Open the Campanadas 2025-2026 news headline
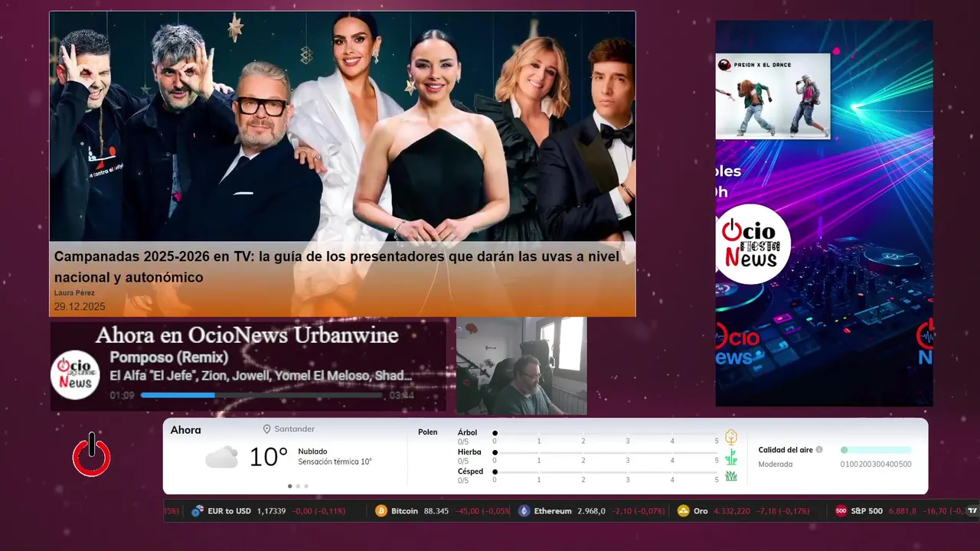 [x=337, y=266]
